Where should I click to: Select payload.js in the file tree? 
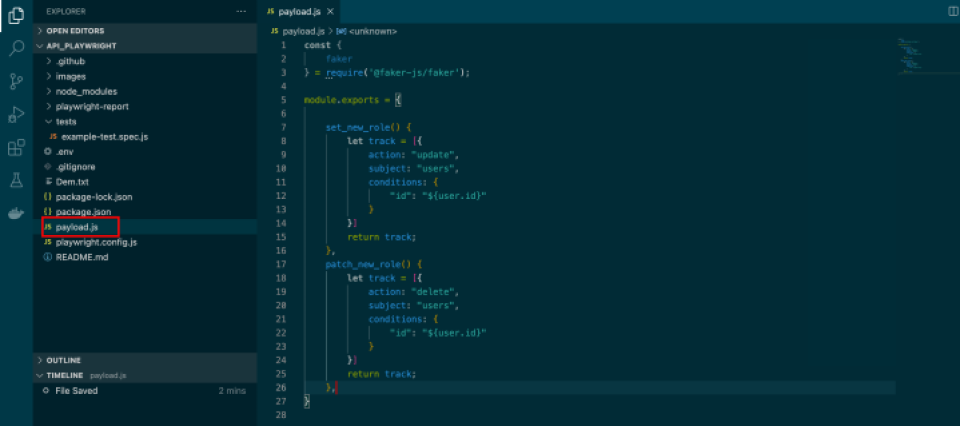click(x=145, y=227)
